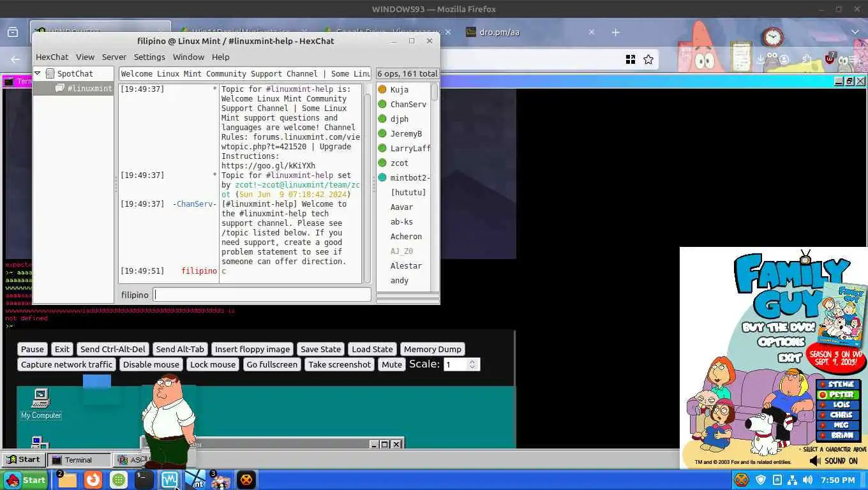Open the View menu in HexChat
This screenshot has width=868, height=490.
85,57
